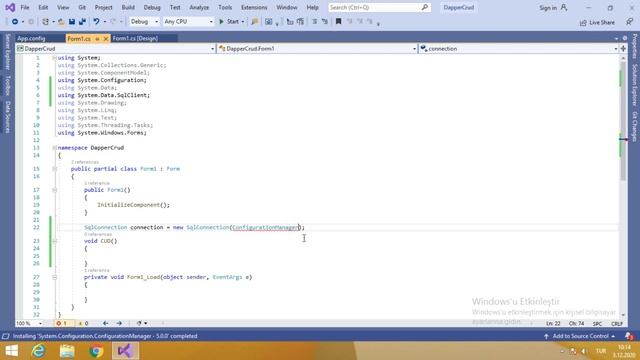Open the DapperCrud project scope dropdown
Screen dimensions: 640x360
116,49
